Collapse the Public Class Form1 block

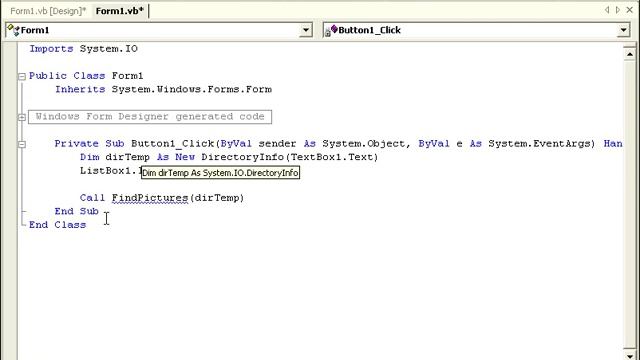tap(22, 76)
